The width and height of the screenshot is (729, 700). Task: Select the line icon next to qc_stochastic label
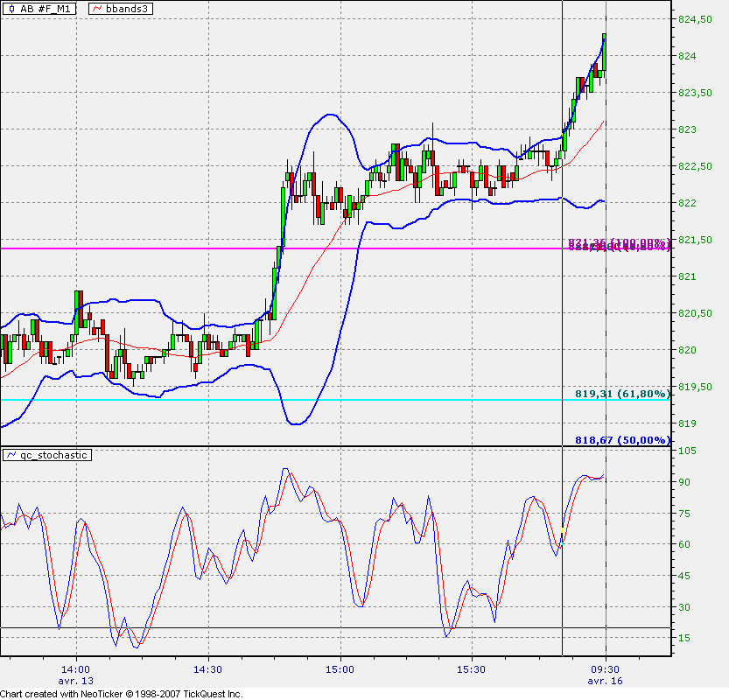coord(10,454)
